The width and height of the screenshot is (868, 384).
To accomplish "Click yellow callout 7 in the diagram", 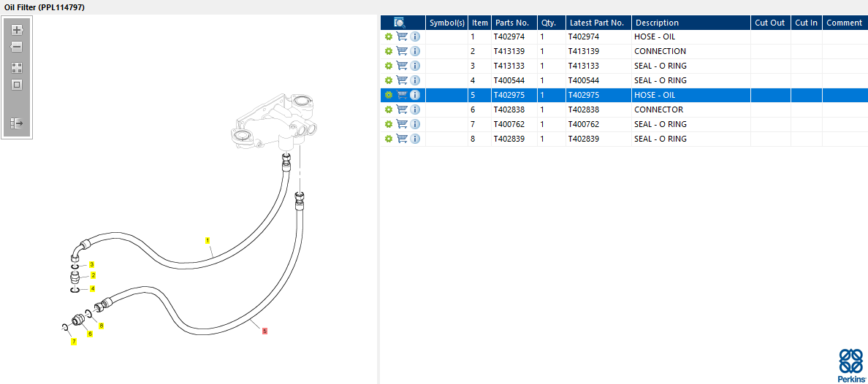I will (x=74, y=342).
